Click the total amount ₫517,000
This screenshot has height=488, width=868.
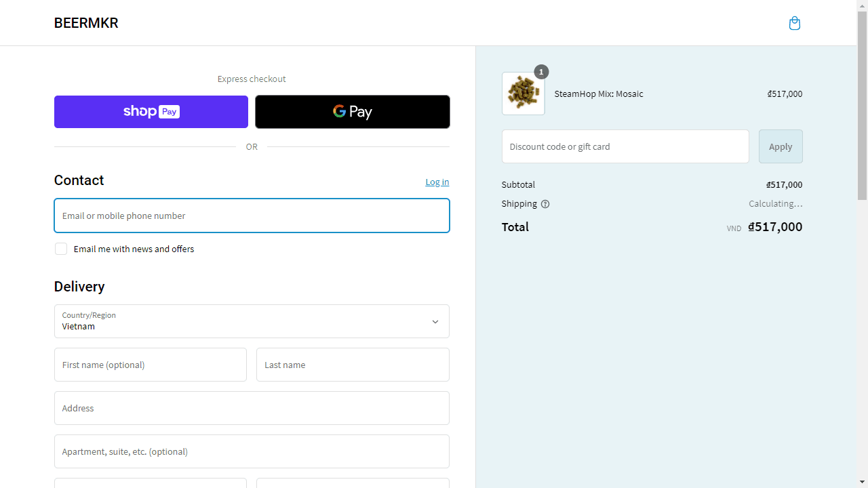(775, 227)
